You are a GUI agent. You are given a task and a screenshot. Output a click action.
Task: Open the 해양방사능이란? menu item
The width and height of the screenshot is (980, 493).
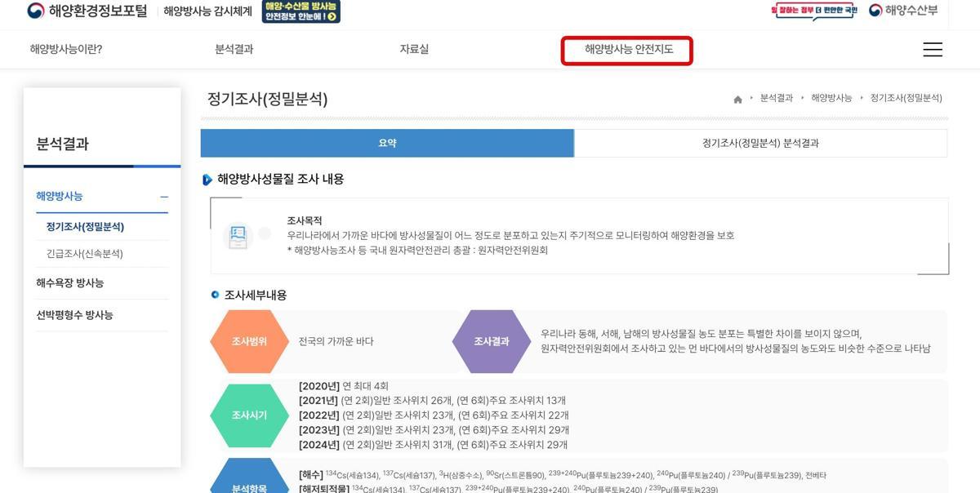(x=66, y=50)
